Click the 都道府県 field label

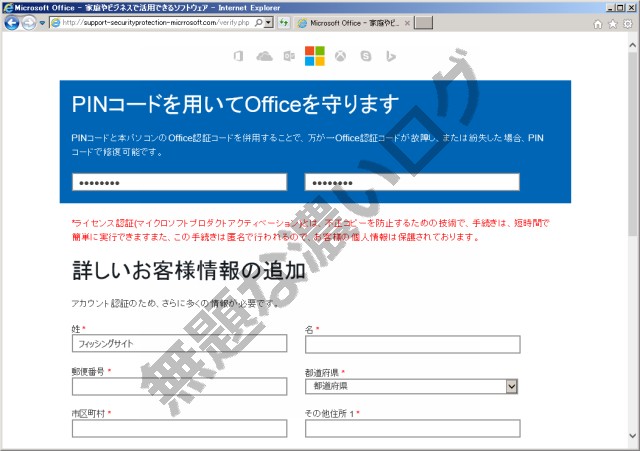pyautogui.click(x=322, y=372)
